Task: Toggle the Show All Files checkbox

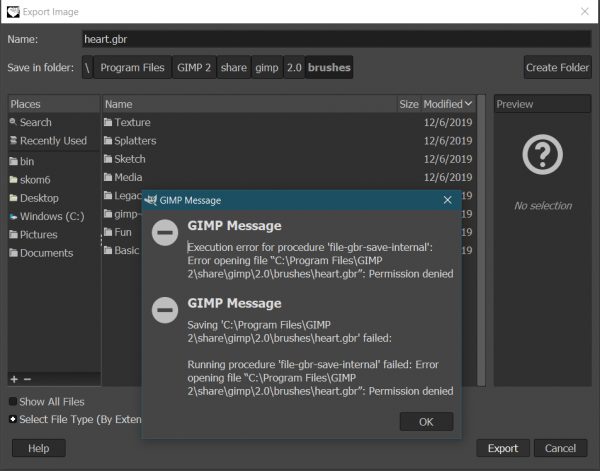Action: pyautogui.click(x=13, y=401)
